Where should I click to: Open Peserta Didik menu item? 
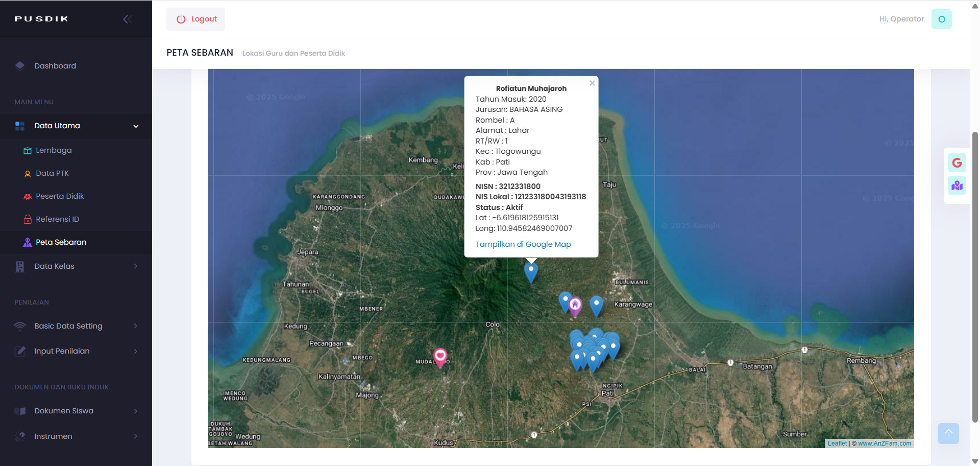point(60,196)
